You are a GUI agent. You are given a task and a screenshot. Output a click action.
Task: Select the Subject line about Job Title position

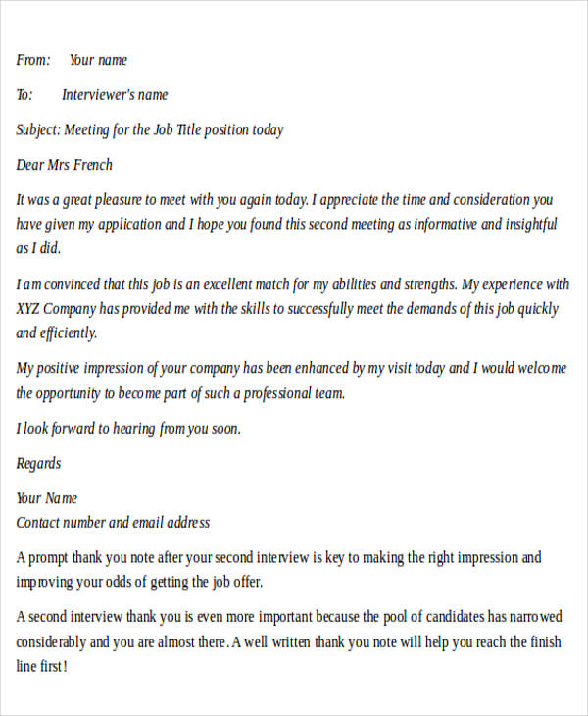[150, 130]
